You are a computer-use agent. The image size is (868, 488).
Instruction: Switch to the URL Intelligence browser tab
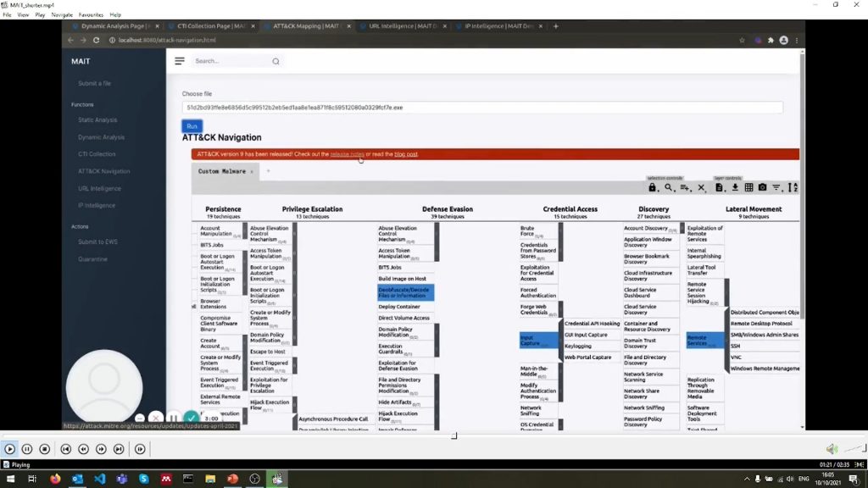tap(403, 26)
